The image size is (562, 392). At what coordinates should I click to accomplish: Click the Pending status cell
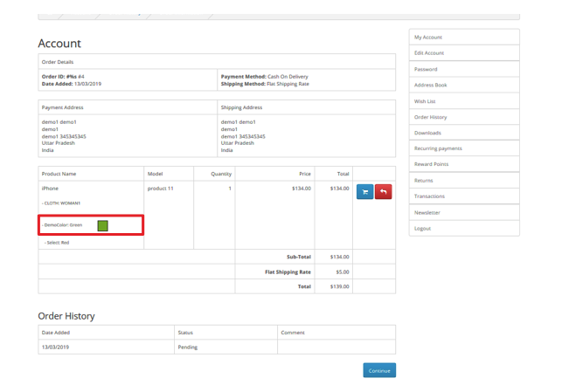point(187,347)
